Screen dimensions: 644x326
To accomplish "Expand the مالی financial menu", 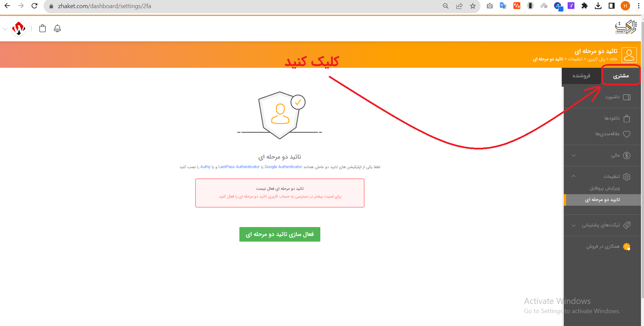I will tap(603, 156).
